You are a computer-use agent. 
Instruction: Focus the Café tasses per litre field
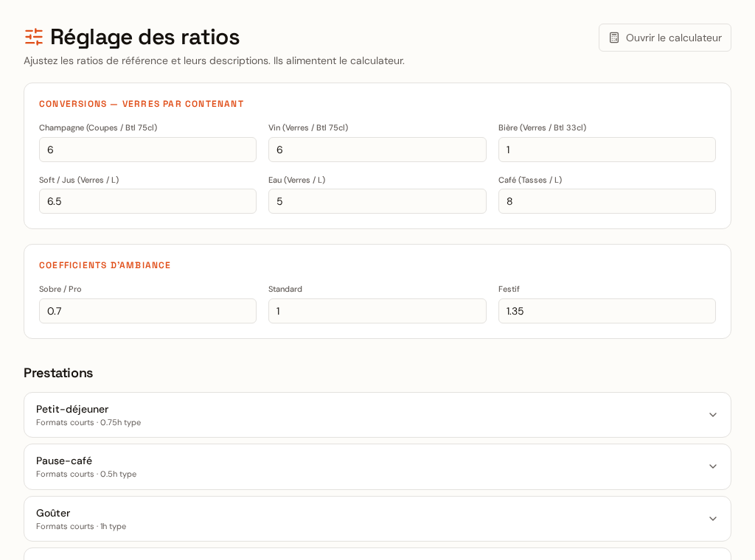(607, 201)
